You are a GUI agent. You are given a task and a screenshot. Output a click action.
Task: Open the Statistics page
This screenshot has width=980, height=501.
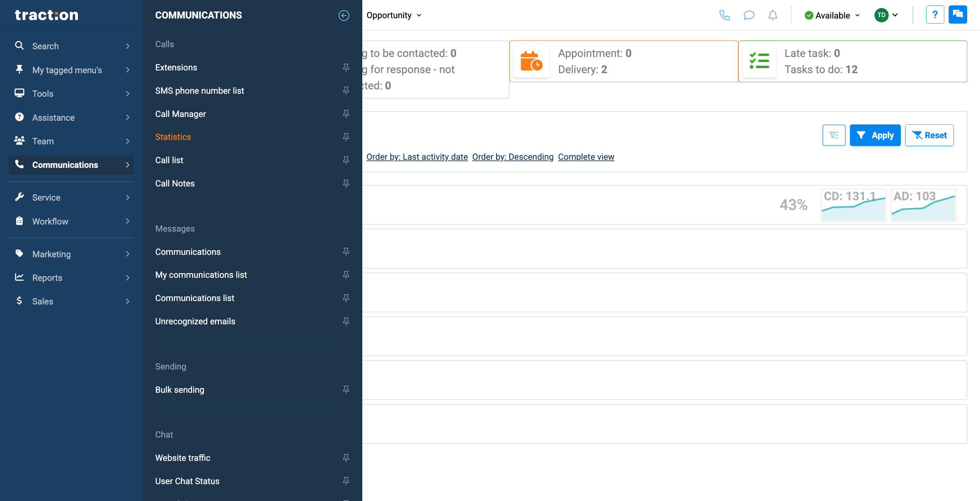(x=173, y=137)
